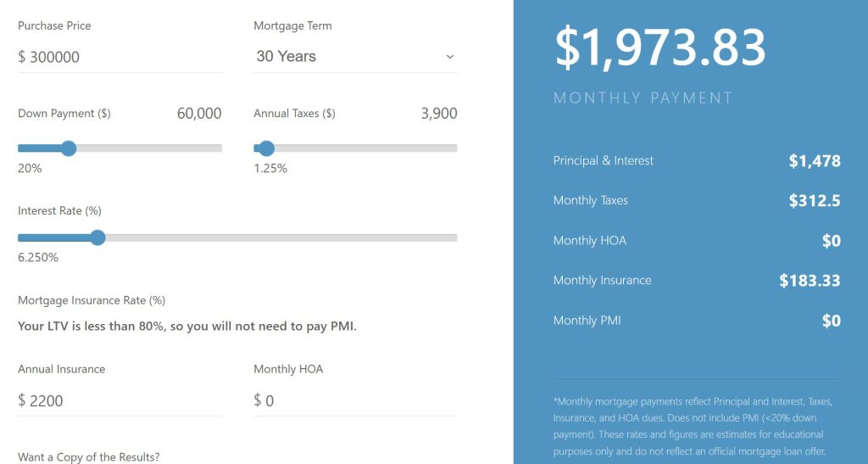Image resolution: width=868 pixels, height=464 pixels.
Task: Click the Annual Taxes slider handle
Action: tap(267, 148)
